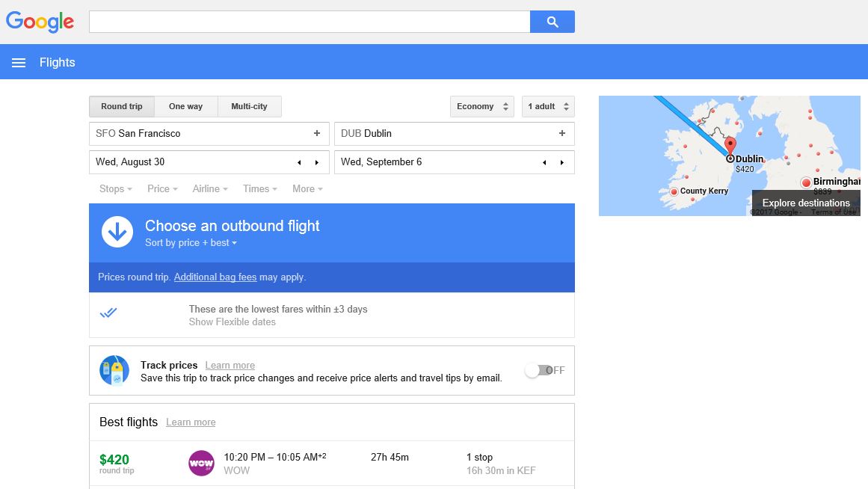
Task: Advance return date with next arrow
Action: click(562, 162)
